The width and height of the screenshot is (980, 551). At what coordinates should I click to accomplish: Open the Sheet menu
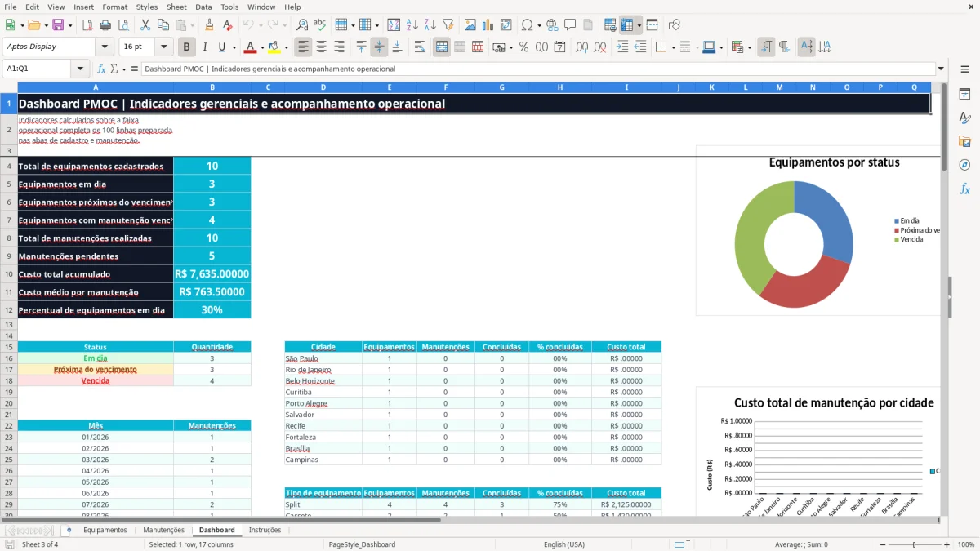coord(176,7)
